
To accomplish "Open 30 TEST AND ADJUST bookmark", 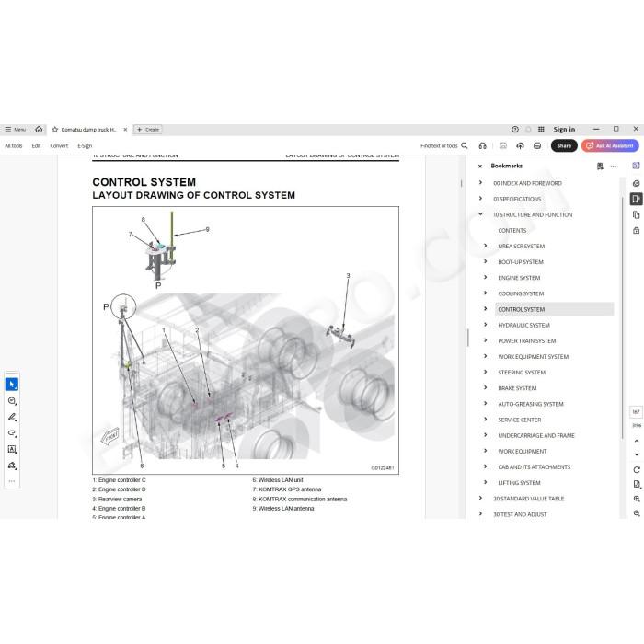I will click(x=520, y=514).
